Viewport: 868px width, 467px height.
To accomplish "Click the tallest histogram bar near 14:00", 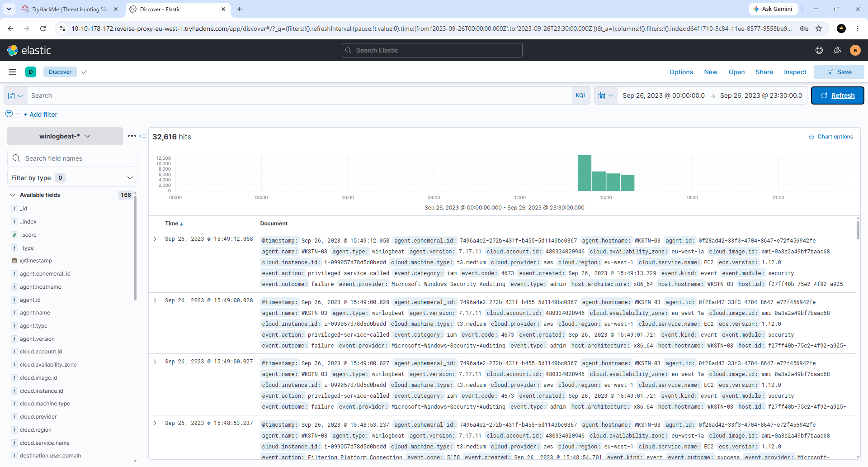I will (585, 173).
